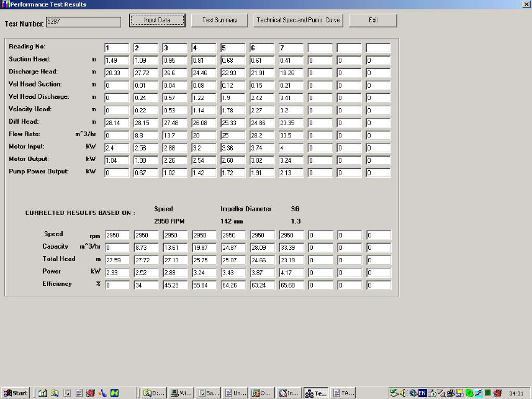Click the Efficiency field for Reading 7
This screenshot has height=399, width=532.
click(291, 285)
